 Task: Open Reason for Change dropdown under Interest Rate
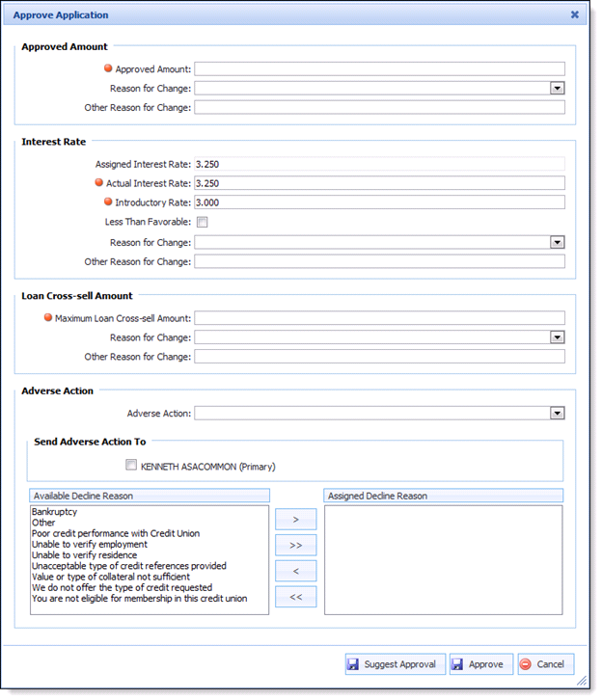pyautogui.click(x=557, y=242)
